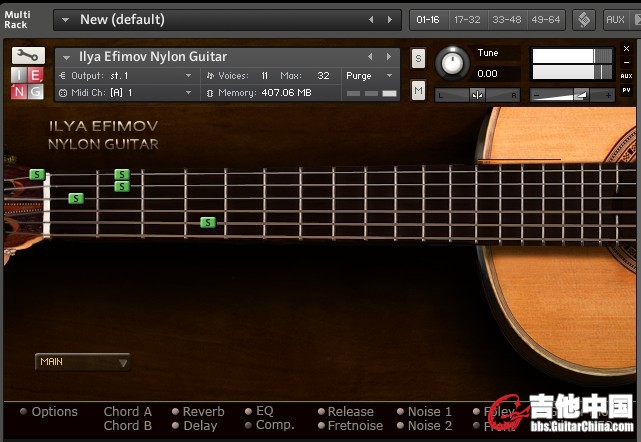Open the Options panel
Viewport: 641px width, 442px height.
[49, 411]
